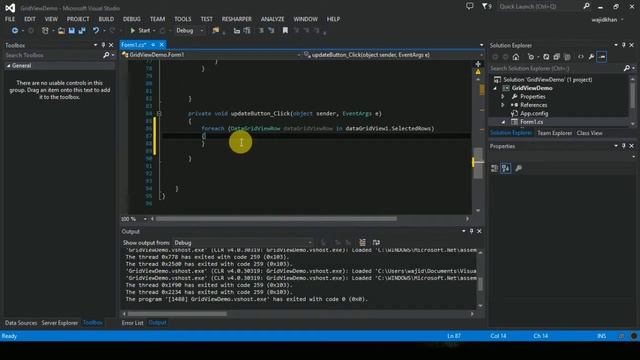Open the wajidkhan account dropdown
Viewport: 640px width, 360px height.
[x=607, y=20]
